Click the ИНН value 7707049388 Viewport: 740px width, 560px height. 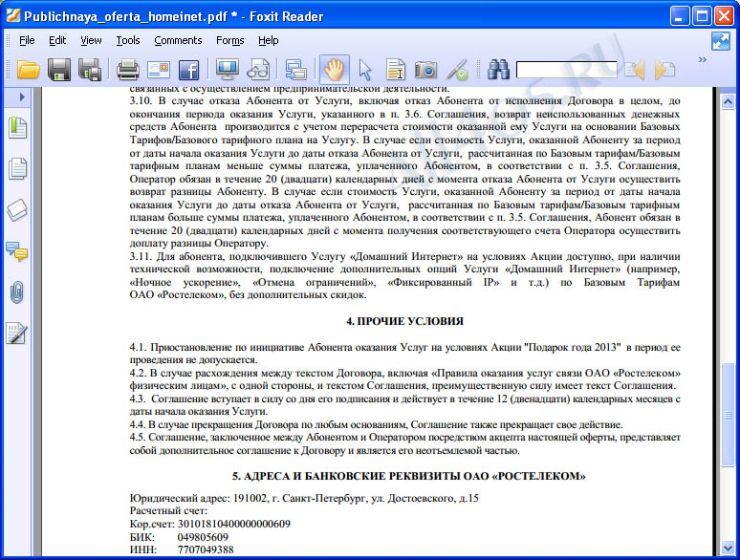(206, 550)
